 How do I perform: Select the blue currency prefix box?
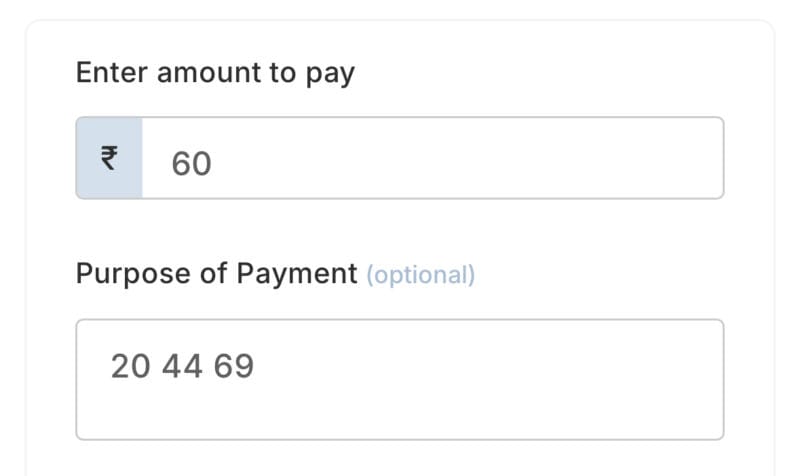110,158
